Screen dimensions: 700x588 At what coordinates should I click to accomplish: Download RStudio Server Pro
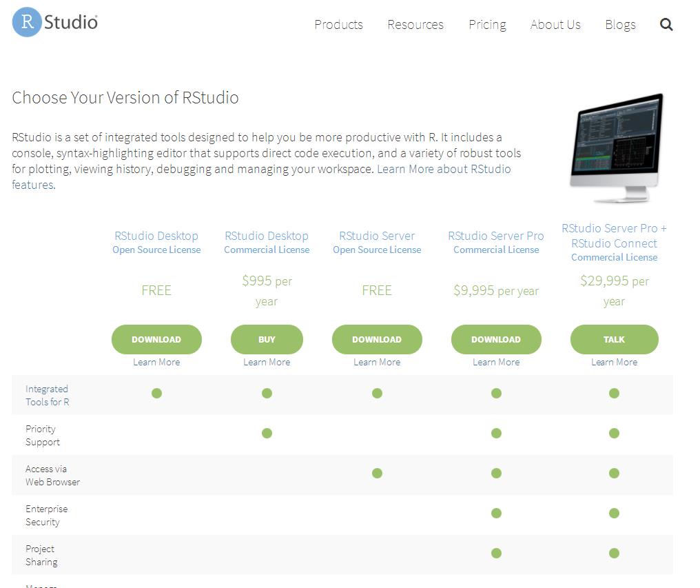click(496, 340)
